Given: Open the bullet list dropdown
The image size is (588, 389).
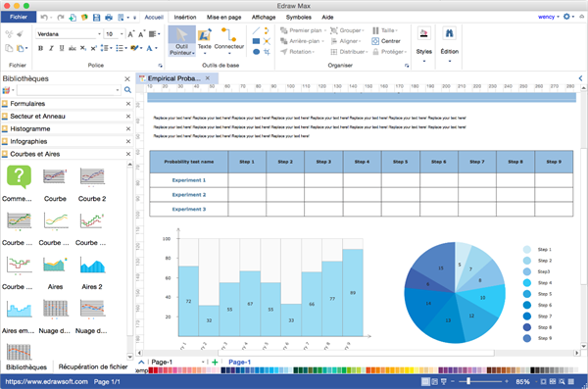Looking at the screenshot, I should (x=122, y=48).
